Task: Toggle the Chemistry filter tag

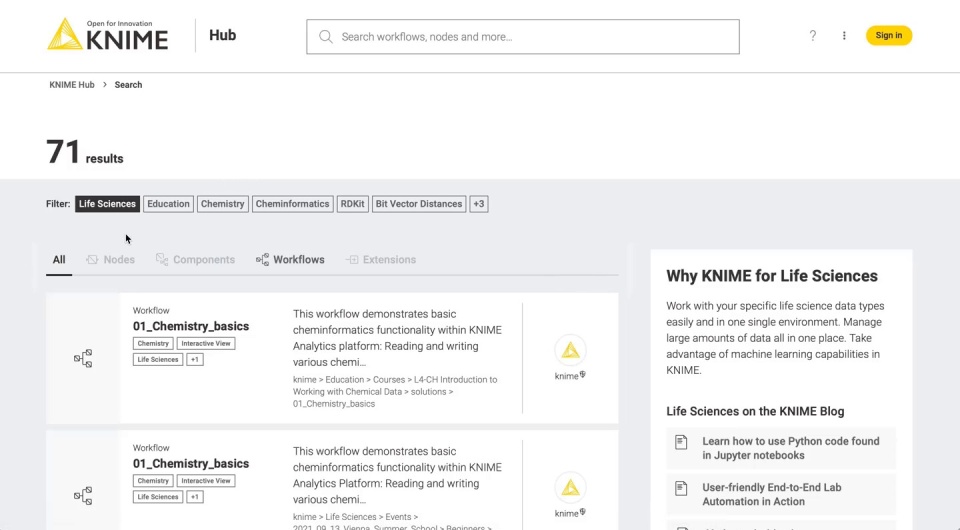Action: (222, 204)
